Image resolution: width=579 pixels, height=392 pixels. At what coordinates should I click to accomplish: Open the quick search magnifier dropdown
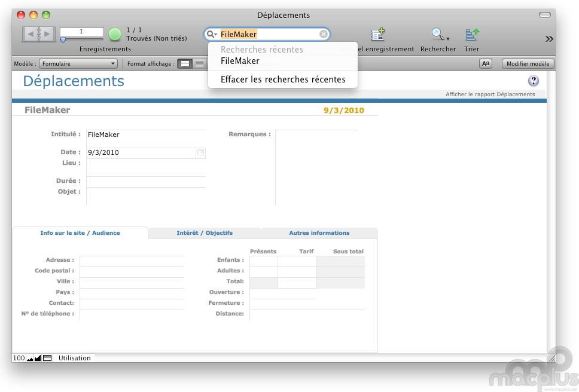(212, 34)
